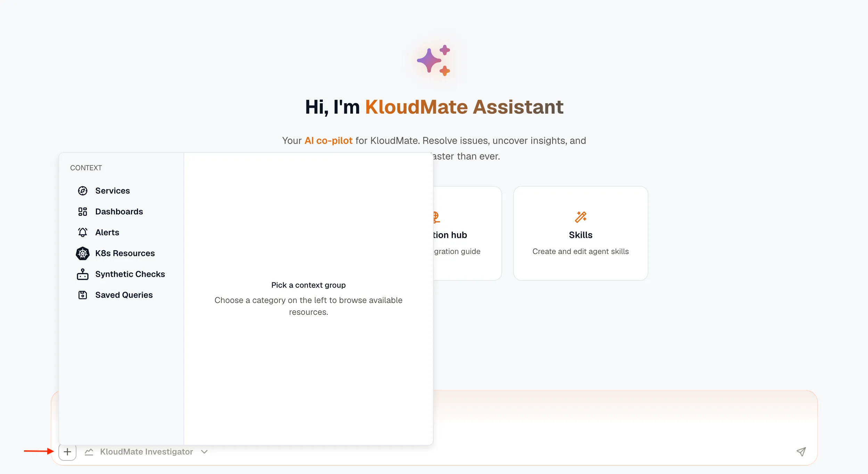Click the KloudMate Investigator agent label
868x474 pixels.
[146, 452]
